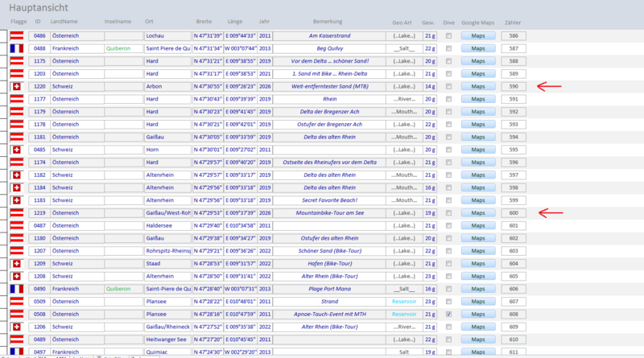Click the Swiss flag in row ID 1183
The width and height of the screenshot is (644, 358).
click(17, 200)
